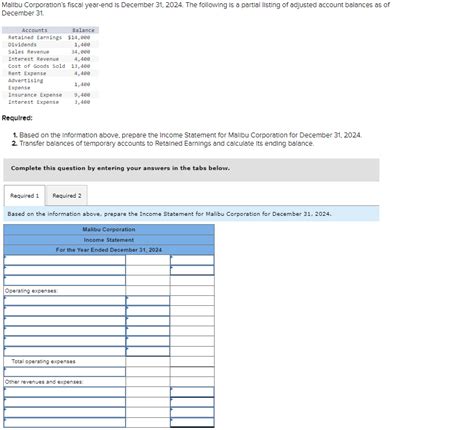Click the Advertising Expense account label

pyautogui.click(x=26, y=84)
